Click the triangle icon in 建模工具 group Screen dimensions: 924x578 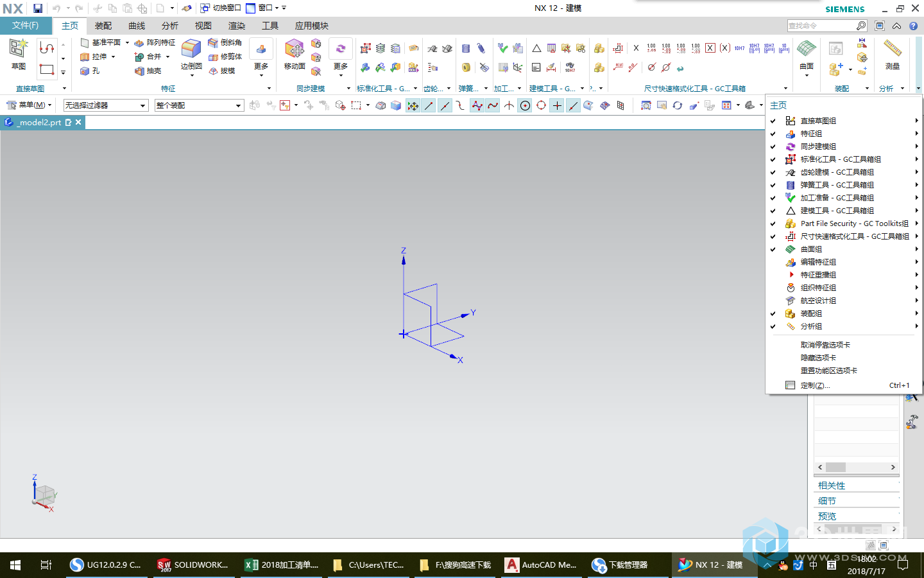[x=536, y=48]
